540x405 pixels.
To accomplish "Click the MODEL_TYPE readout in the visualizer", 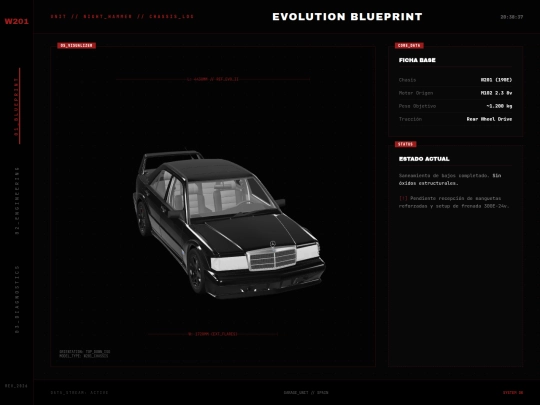I will click(x=84, y=356).
